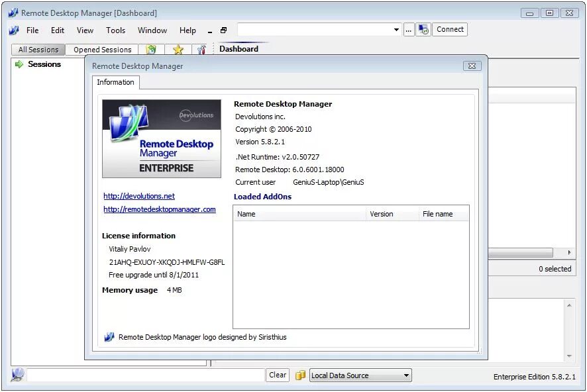Click the MDI minimize dash icon
The width and height of the screenshot is (587, 392).
coord(210,31)
